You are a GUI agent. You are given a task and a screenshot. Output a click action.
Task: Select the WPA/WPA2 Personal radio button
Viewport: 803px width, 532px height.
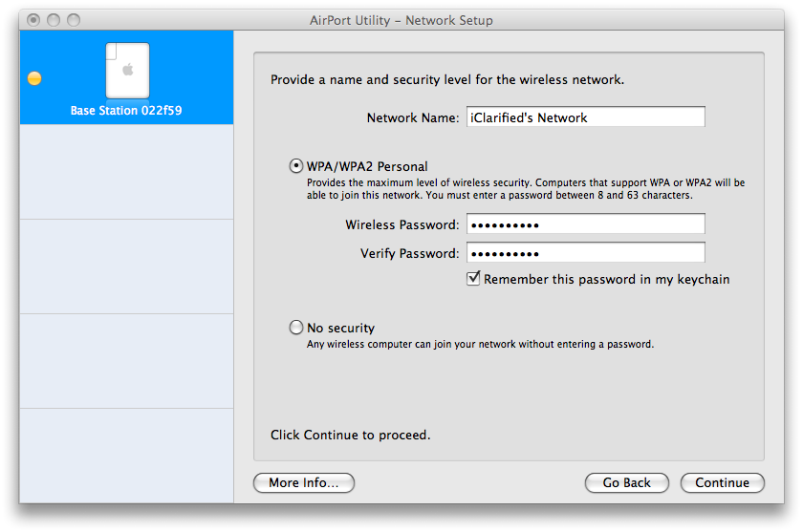296,166
